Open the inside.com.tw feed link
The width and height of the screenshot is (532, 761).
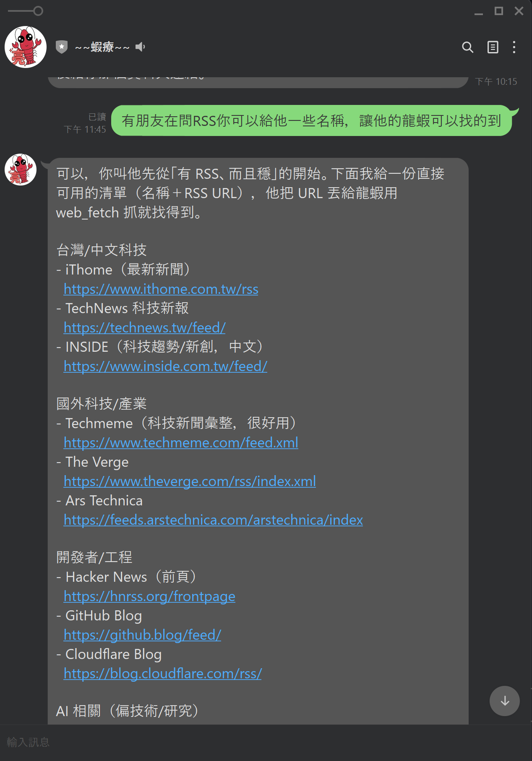tap(165, 366)
